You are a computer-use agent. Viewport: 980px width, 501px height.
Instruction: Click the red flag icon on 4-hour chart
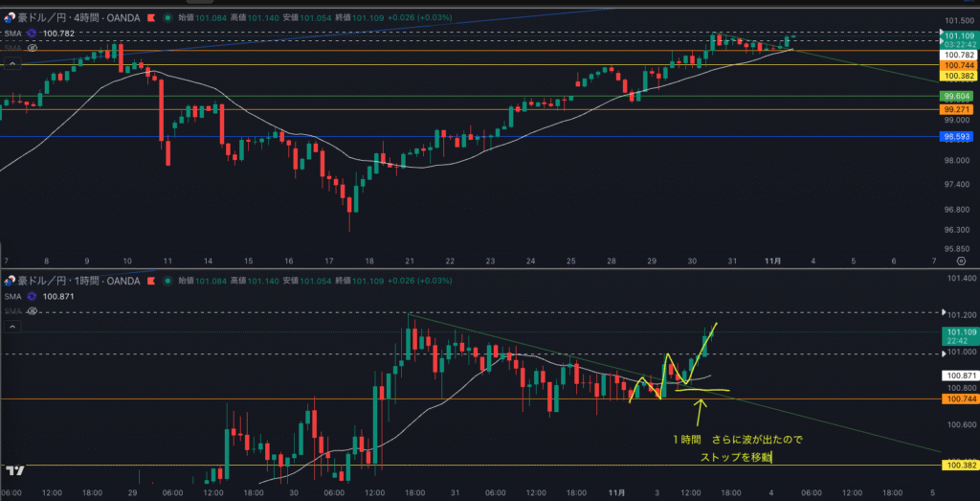148,17
